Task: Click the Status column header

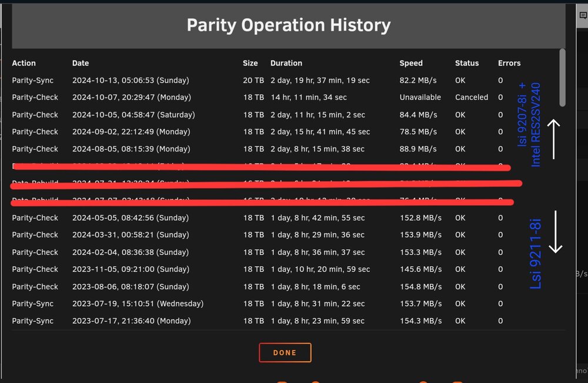Action: (x=467, y=63)
